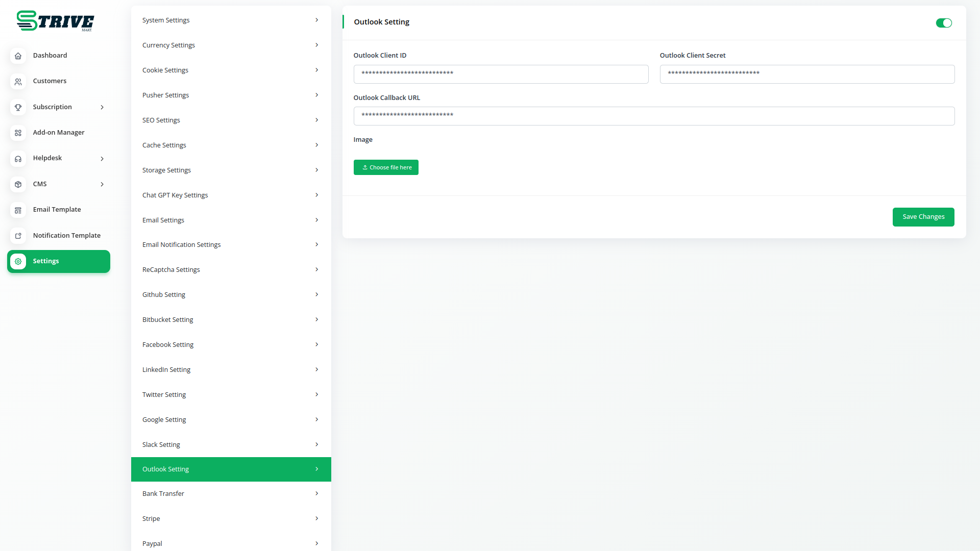Select the Stripe payment settings

click(x=231, y=518)
